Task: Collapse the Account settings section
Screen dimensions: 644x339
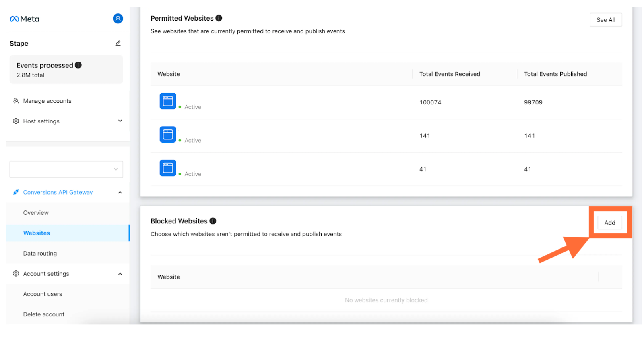Action: click(120, 274)
